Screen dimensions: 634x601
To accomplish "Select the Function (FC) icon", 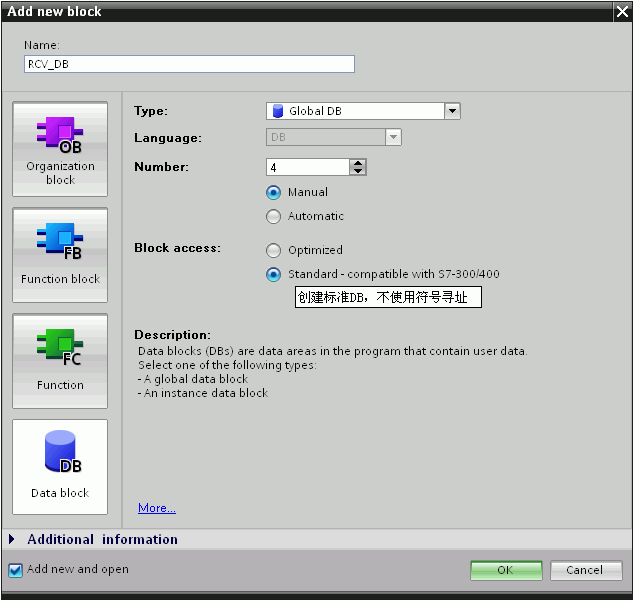I will click(60, 361).
